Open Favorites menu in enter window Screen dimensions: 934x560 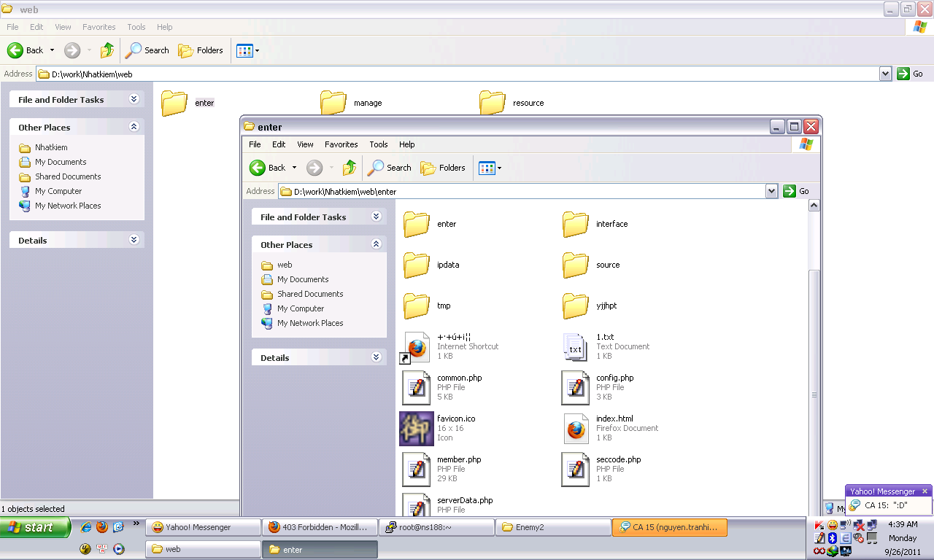341,144
